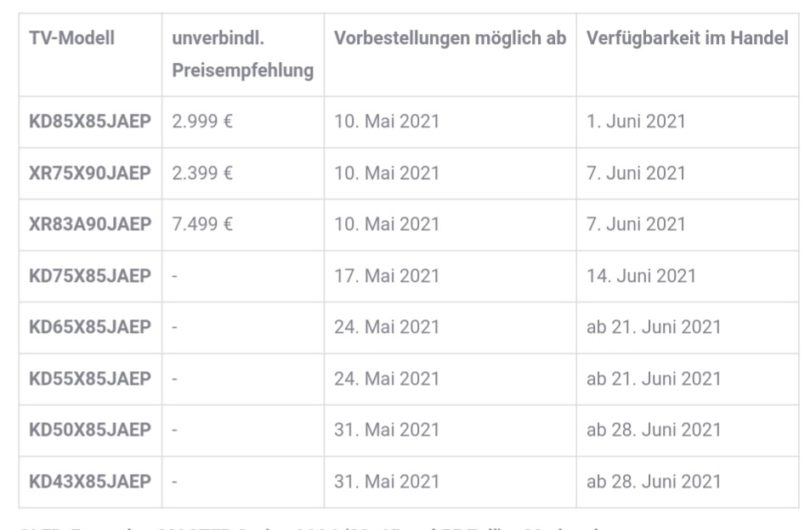The image size is (810, 530).
Task: Select the KD55X85JAEP model cell
Action: (x=90, y=379)
